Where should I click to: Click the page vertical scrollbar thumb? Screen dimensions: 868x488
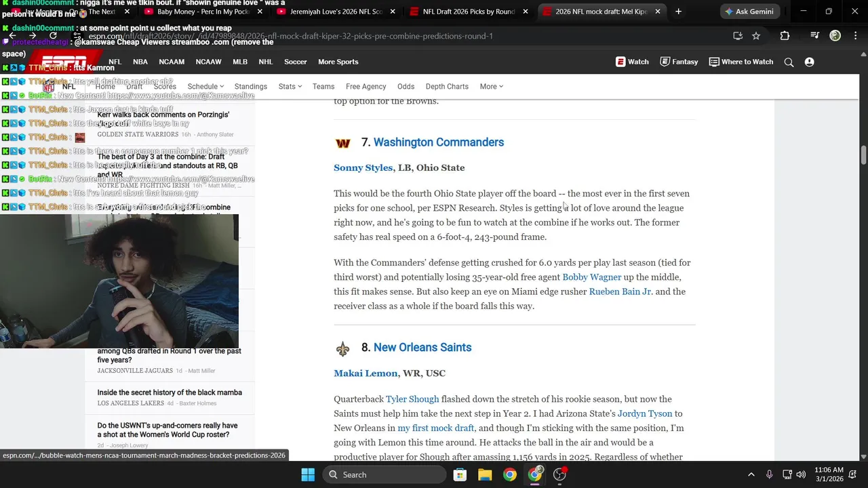pyautogui.click(x=863, y=155)
